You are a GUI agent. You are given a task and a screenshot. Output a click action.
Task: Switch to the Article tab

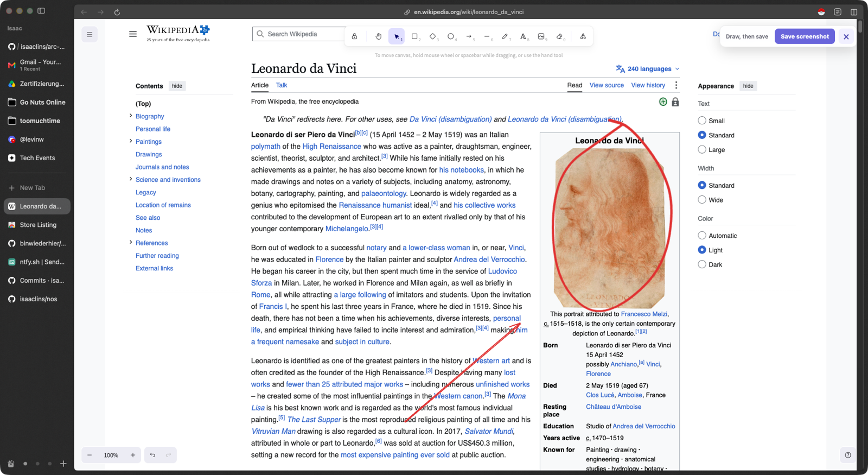[x=260, y=85]
